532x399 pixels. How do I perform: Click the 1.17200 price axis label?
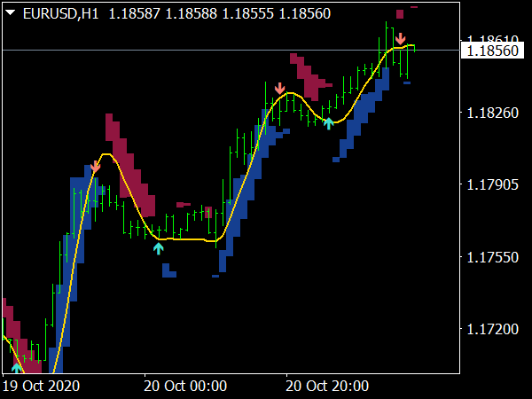(493, 329)
